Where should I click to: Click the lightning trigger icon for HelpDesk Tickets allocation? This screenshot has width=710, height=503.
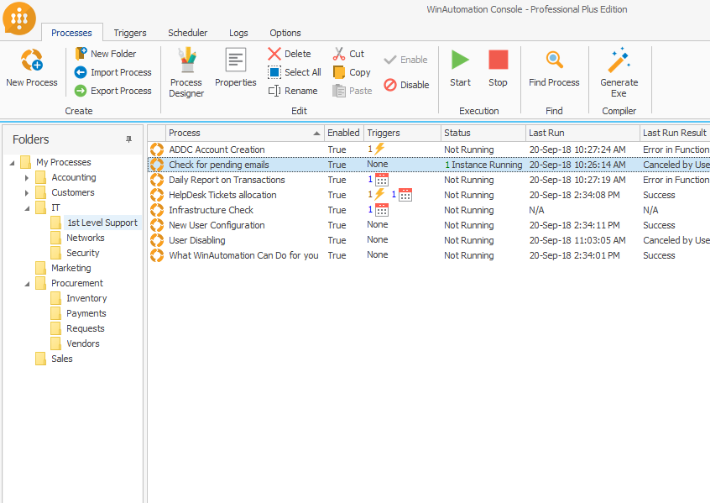[379, 194]
